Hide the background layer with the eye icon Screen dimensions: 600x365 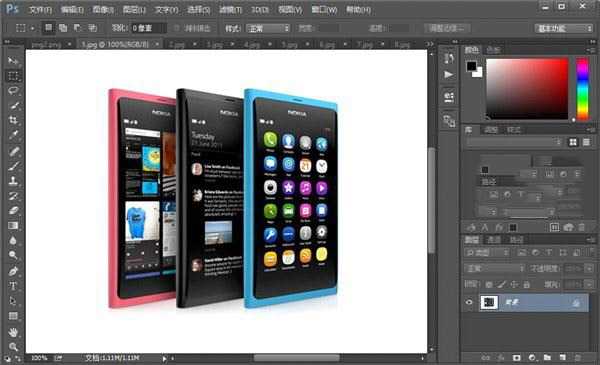click(x=469, y=302)
